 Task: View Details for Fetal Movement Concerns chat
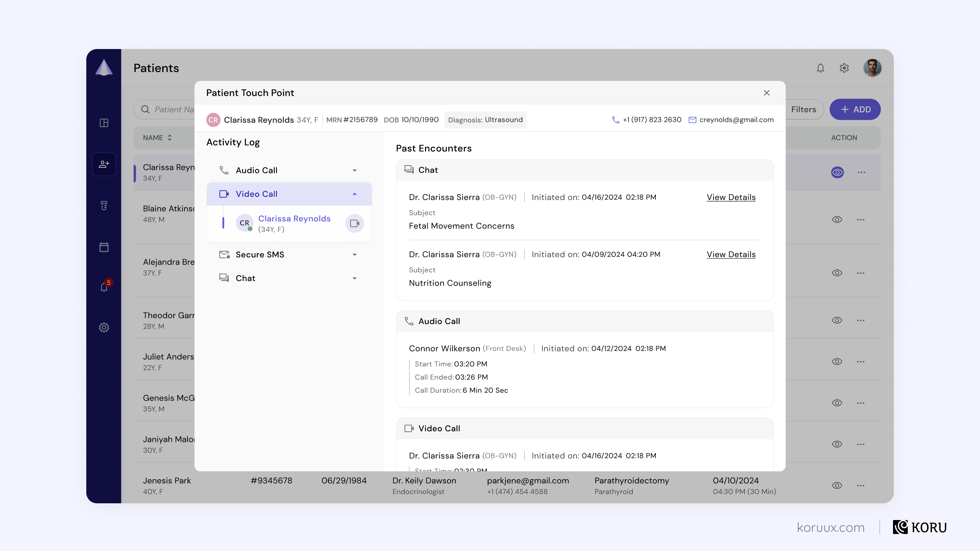(x=731, y=197)
